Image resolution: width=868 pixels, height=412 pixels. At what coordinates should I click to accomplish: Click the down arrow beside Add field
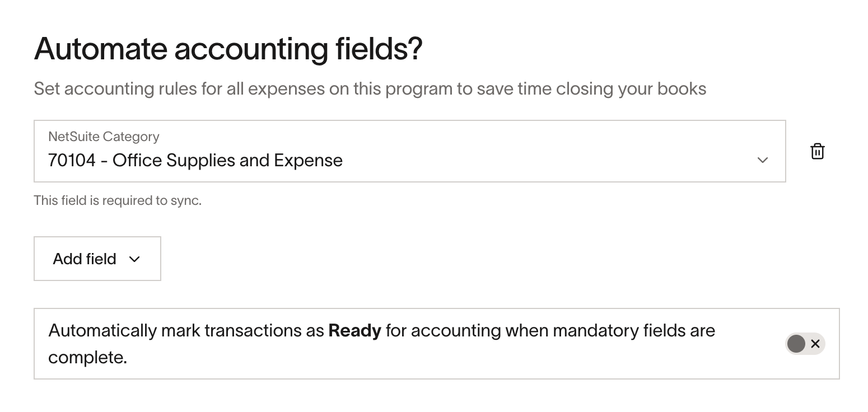[x=134, y=259]
